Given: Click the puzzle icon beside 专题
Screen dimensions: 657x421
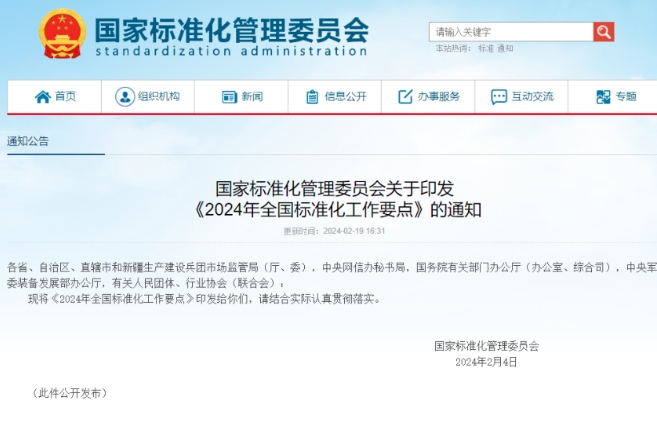Looking at the screenshot, I should tap(603, 97).
